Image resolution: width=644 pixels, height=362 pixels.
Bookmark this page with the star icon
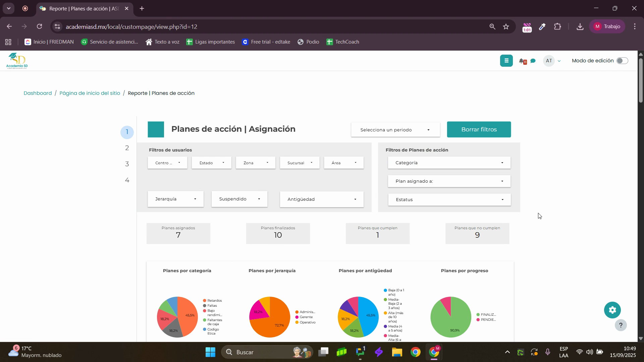(506, 26)
